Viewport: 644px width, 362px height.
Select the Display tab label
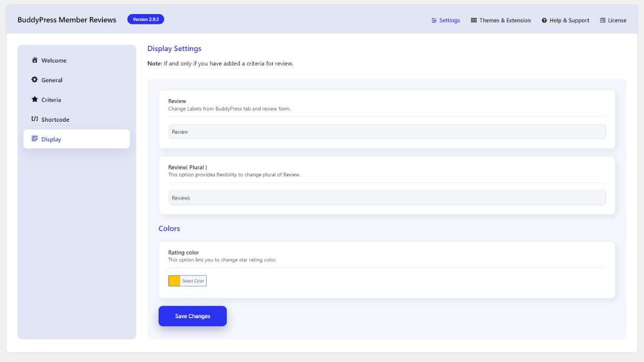coord(51,139)
